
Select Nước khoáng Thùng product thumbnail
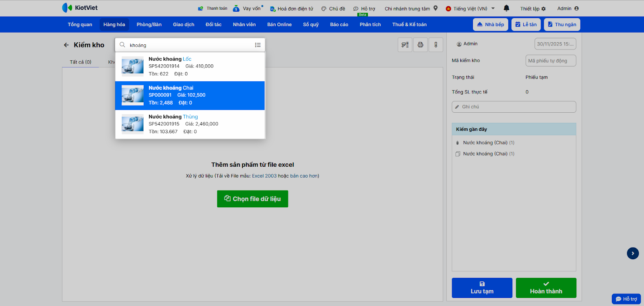tap(132, 124)
